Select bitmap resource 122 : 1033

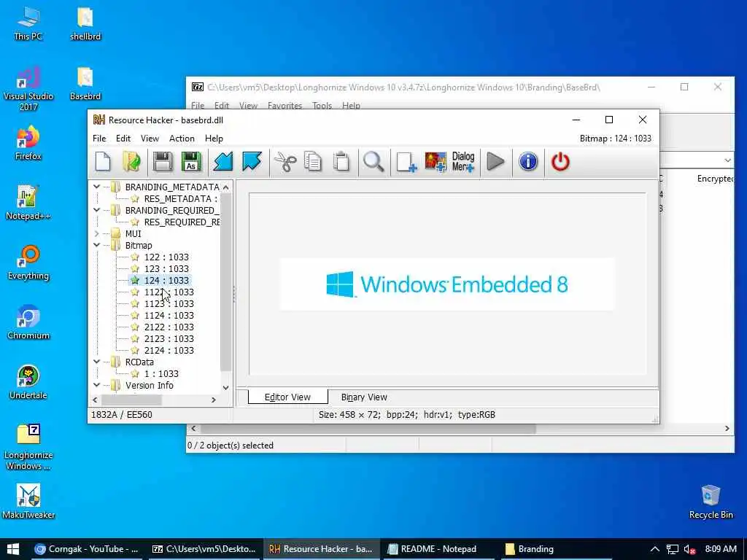pos(166,257)
